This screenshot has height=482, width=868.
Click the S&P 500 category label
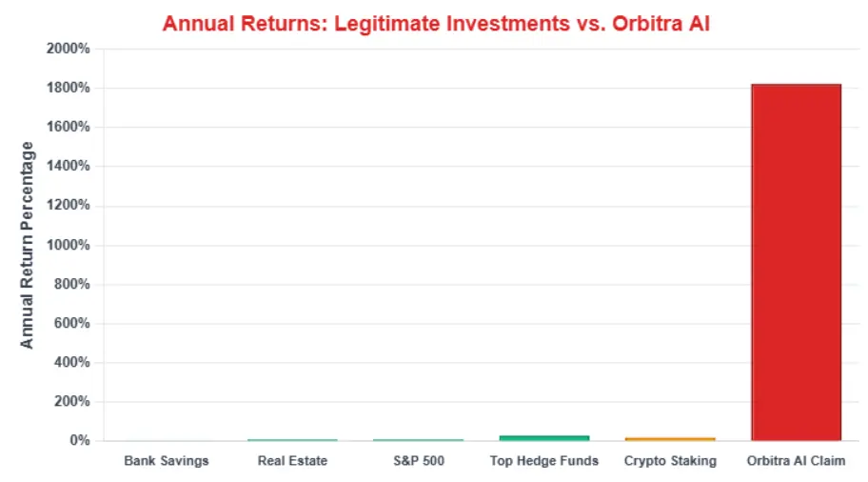[x=418, y=461]
